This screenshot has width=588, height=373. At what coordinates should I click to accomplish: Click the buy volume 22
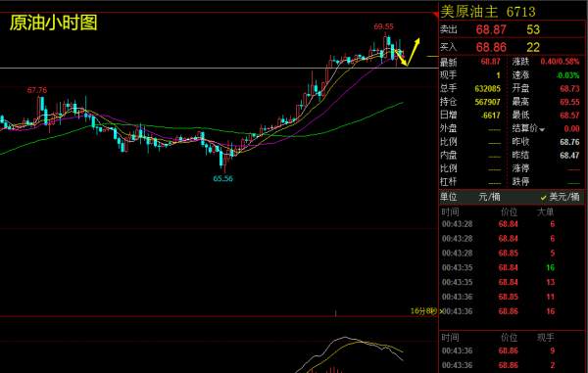point(533,47)
